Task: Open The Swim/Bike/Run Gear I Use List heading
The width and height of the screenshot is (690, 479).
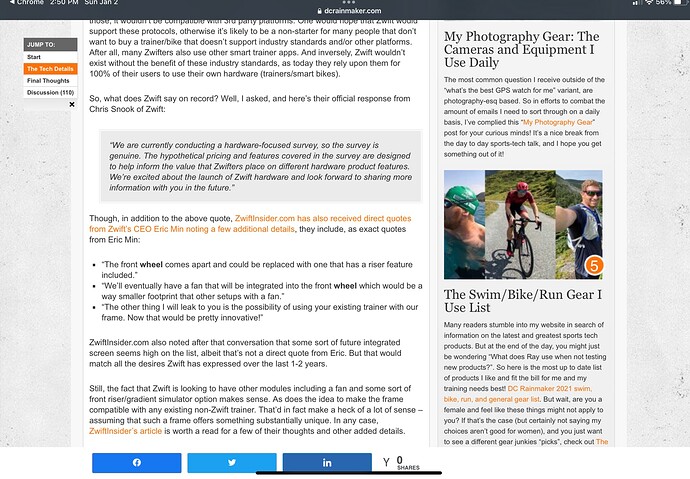Action: pos(522,301)
